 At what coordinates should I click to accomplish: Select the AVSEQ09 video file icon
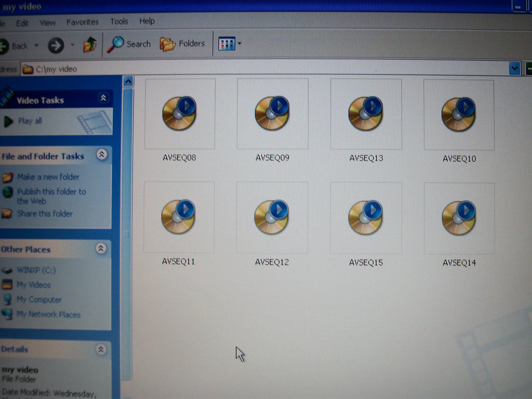click(273, 114)
